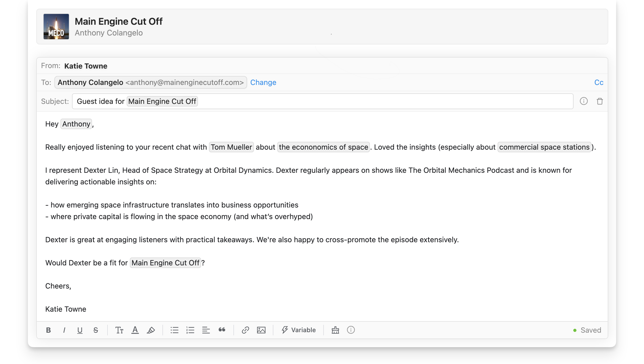The height and width of the screenshot is (364, 644).
Task: Delete the subject with the trash icon
Action: (600, 101)
